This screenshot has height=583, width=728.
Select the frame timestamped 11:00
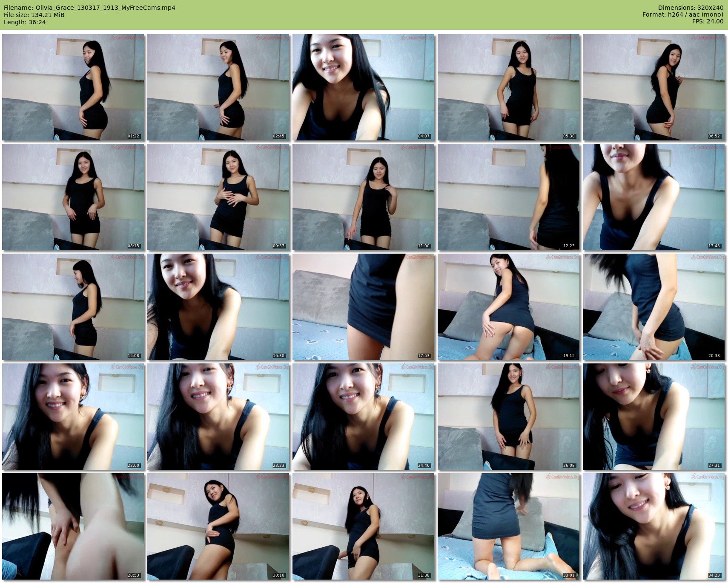[364, 197]
